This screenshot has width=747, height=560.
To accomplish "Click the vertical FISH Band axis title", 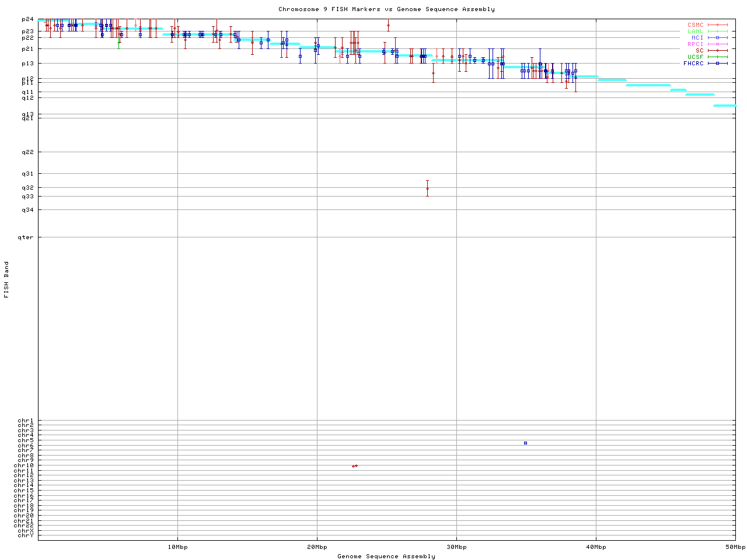I will [6, 279].
